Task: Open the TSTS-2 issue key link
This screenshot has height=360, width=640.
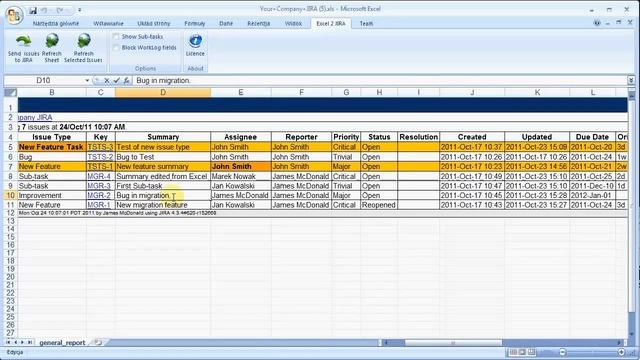Action: [x=100, y=157]
